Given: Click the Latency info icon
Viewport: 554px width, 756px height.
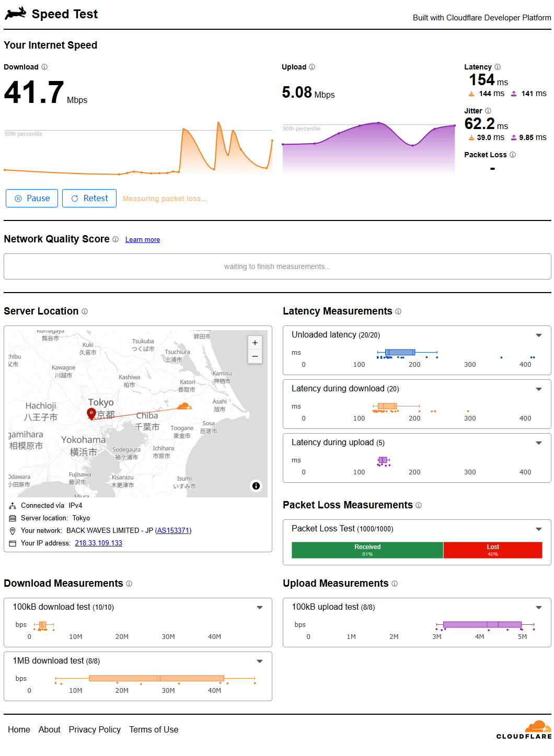Looking at the screenshot, I should point(498,67).
